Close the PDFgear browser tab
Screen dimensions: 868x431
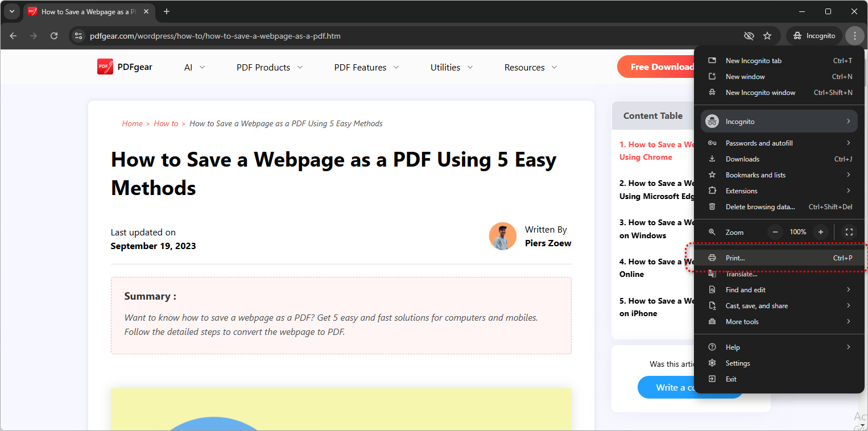click(x=147, y=11)
